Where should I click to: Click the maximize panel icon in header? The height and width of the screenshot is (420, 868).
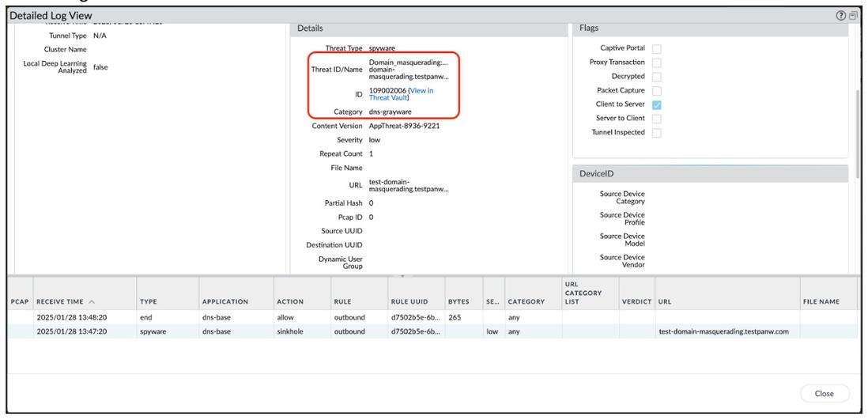[852, 16]
